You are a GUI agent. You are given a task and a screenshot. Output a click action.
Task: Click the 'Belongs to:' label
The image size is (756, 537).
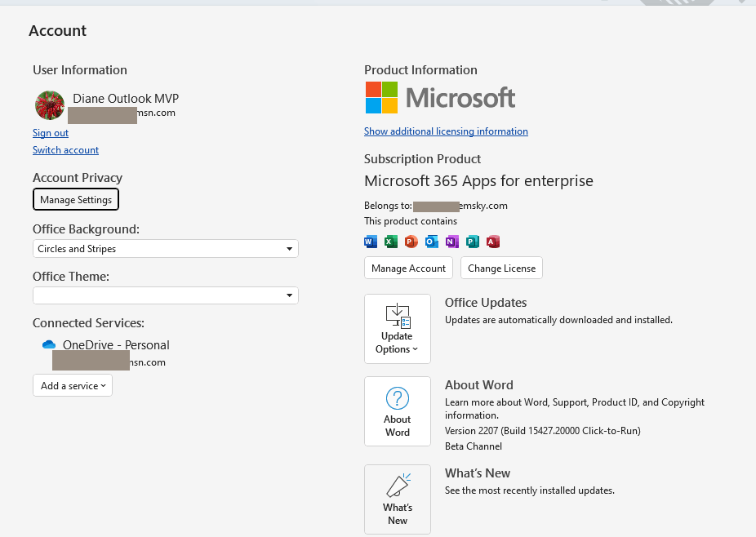(x=388, y=206)
